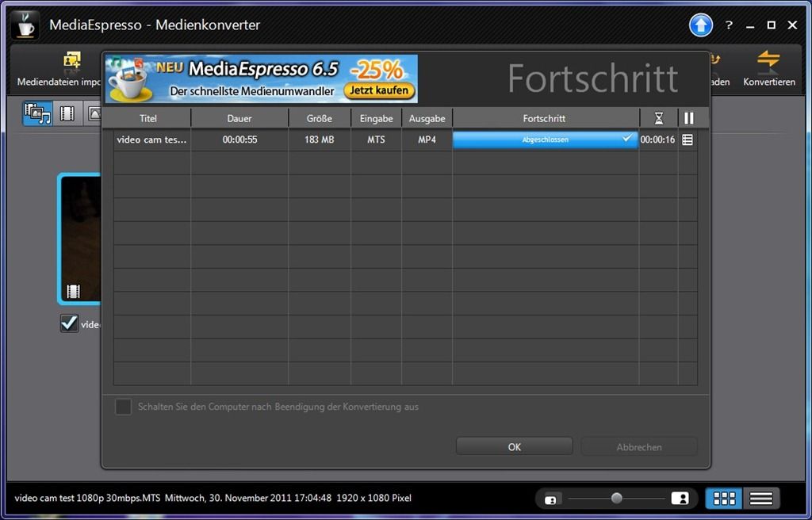Click the small thumbnails icon
The image size is (812, 520).
click(x=551, y=499)
